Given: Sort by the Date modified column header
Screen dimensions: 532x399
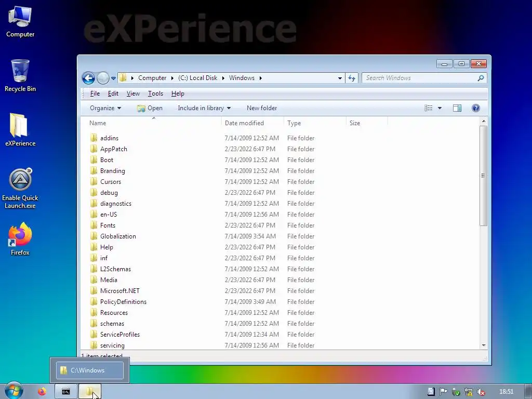Looking at the screenshot, I should coord(252,123).
